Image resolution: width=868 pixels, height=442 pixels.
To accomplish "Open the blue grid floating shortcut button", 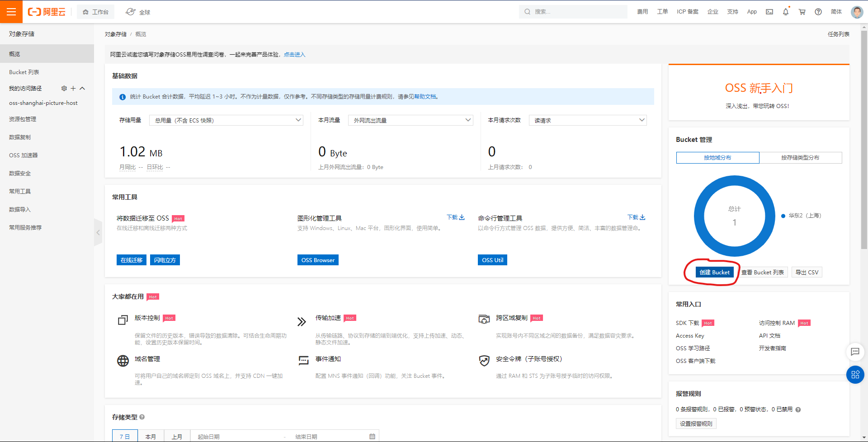I will pos(855,374).
